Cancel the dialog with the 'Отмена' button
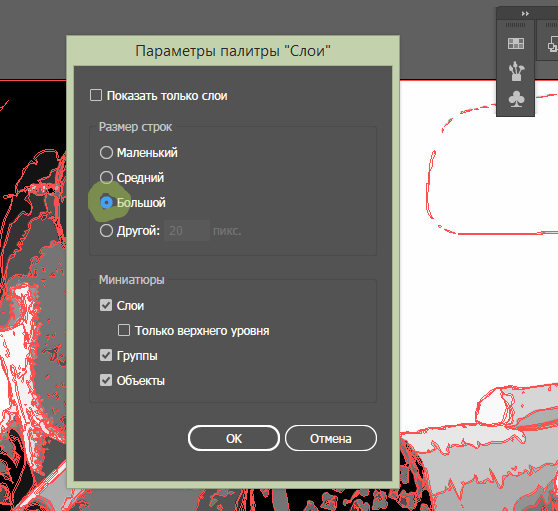Image resolution: width=558 pixels, height=511 pixels. [331, 438]
